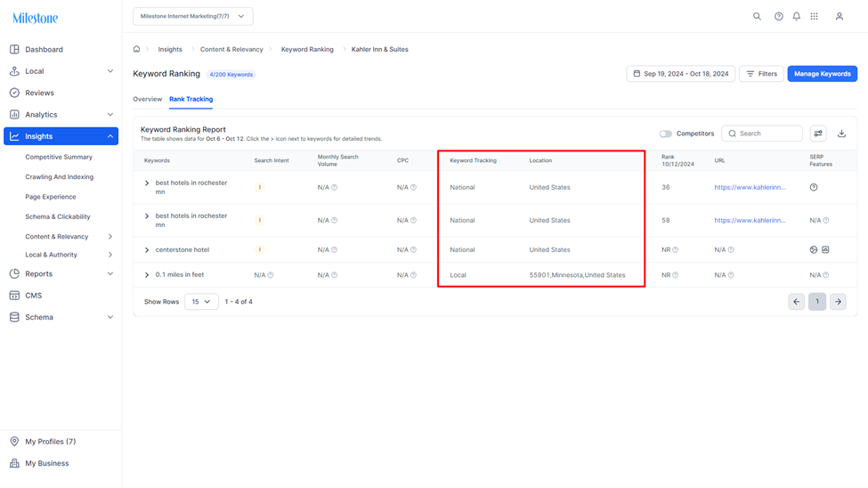868x488 pixels.
Task: Open the help question mark icon
Action: tap(779, 16)
